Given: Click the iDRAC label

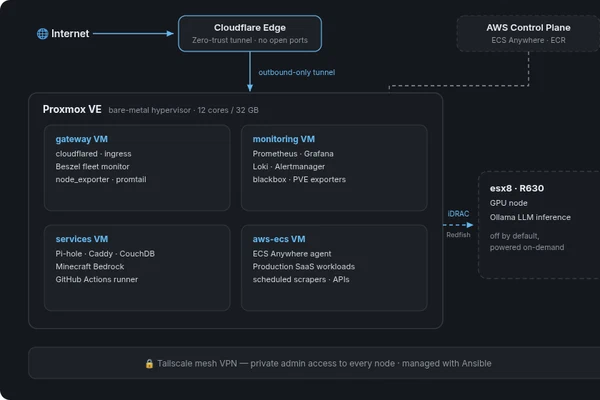Looking at the screenshot, I should (x=458, y=214).
